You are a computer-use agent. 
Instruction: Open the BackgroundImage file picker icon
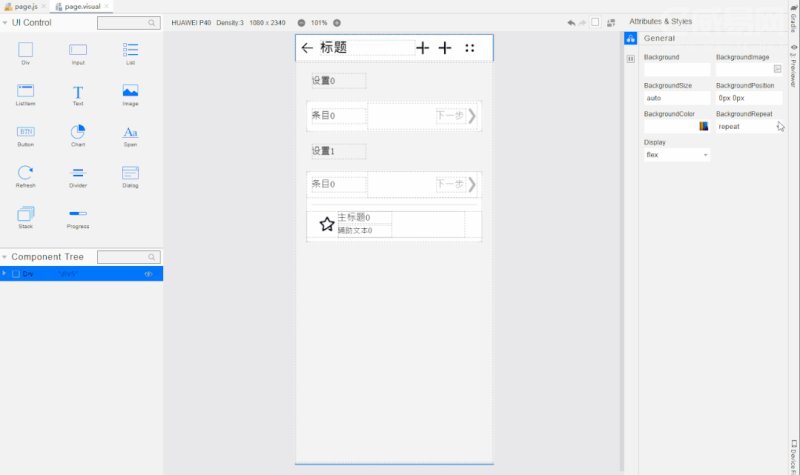pyautogui.click(x=777, y=69)
